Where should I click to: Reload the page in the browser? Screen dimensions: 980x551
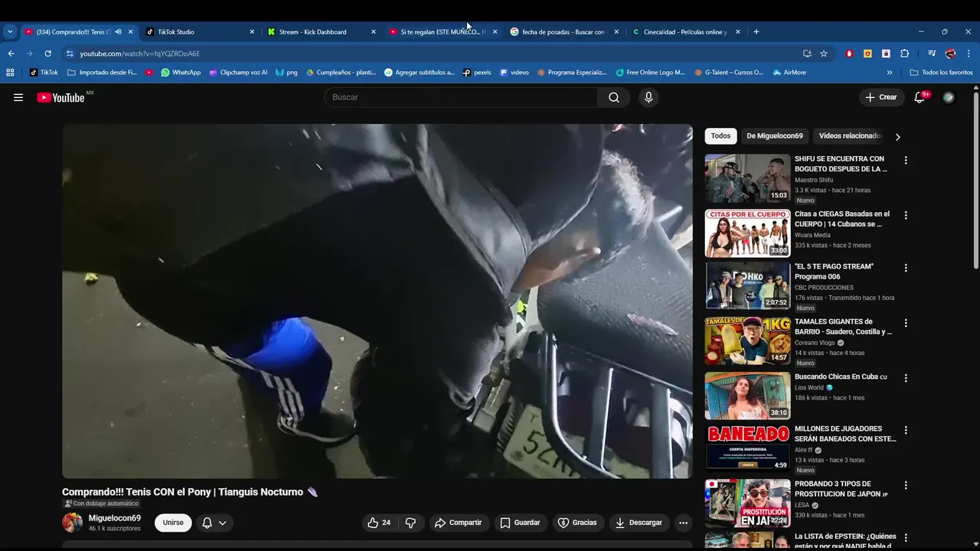click(47, 54)
